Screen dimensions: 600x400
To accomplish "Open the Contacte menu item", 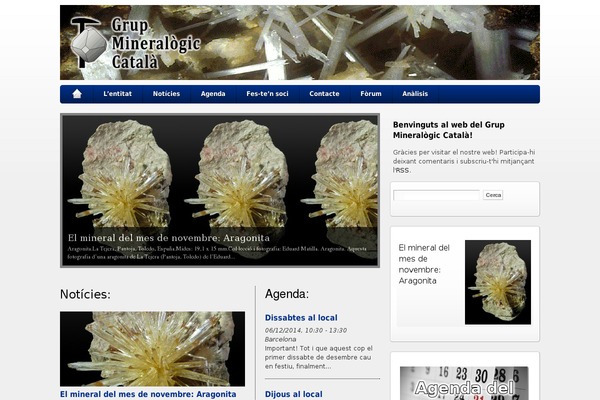I will pyautogui.click(x=324, y=94).
